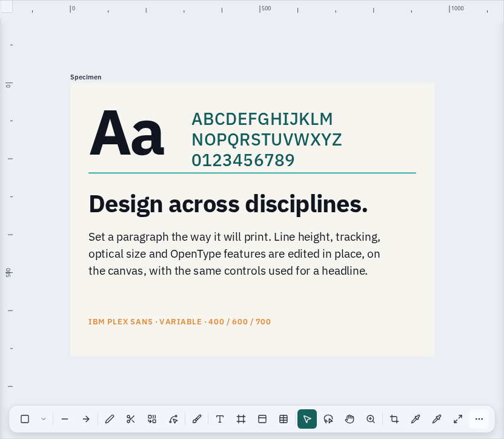Click the 500 mark on horizontal ruler
This screenshot has height=439, width=504.
click(265, 8)
